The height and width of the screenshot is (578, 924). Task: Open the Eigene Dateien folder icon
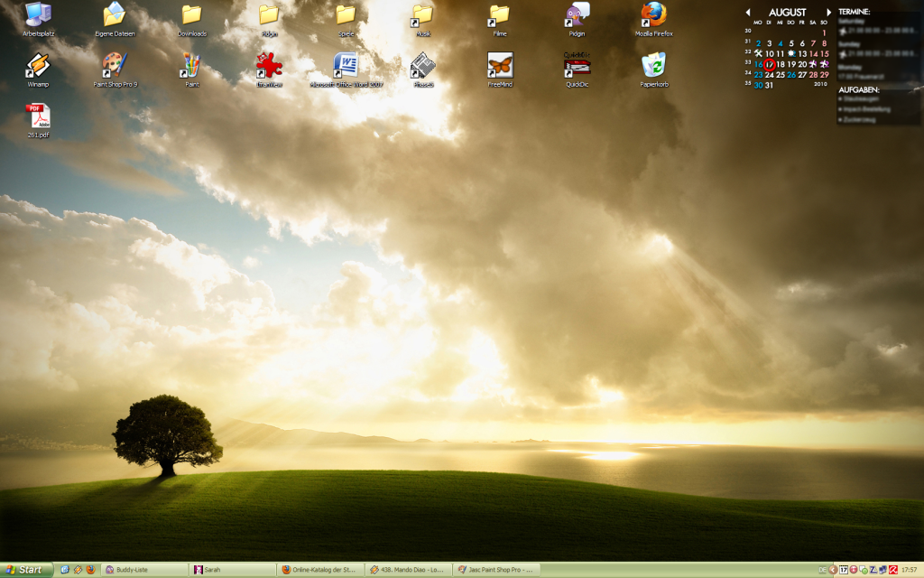[115, 20]
